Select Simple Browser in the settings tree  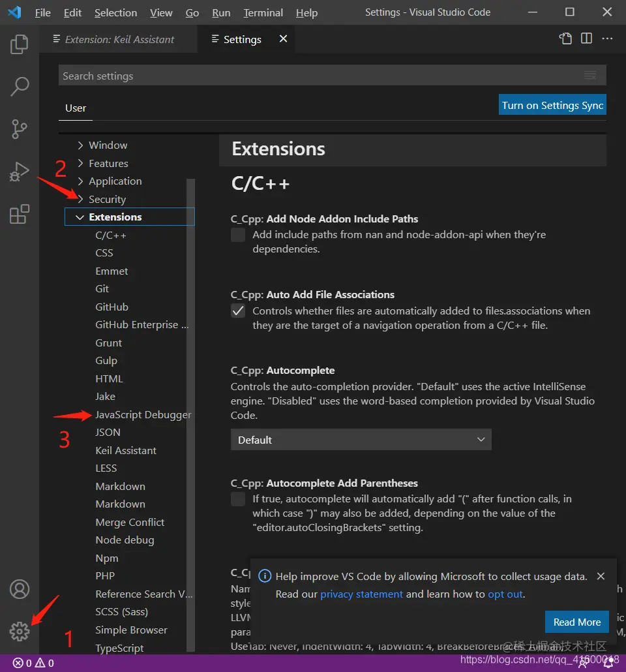coord(131,630)
